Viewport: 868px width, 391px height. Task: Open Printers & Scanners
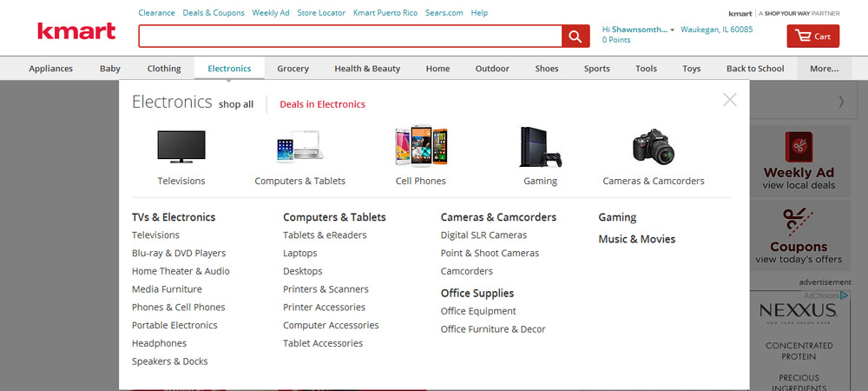click(325, 289)
